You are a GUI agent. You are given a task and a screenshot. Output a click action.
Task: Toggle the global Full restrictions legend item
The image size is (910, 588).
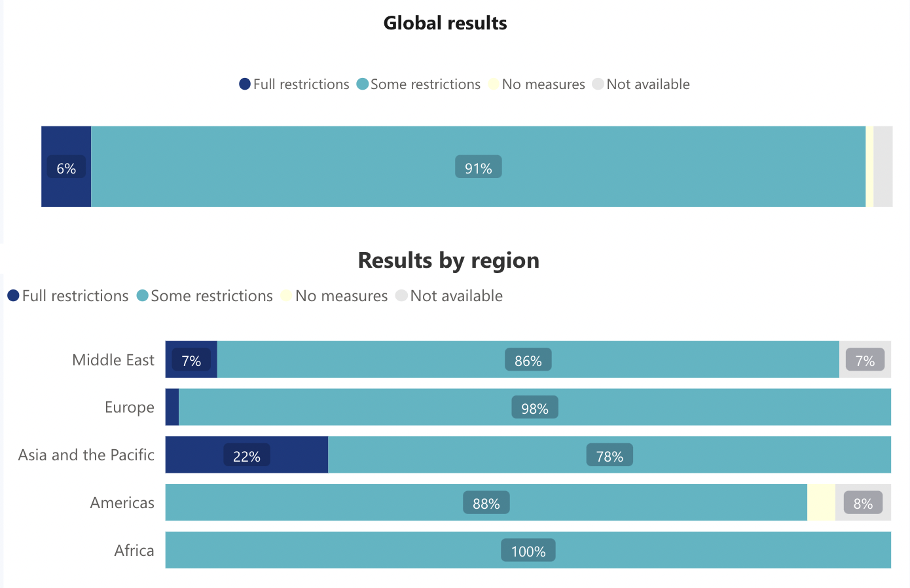(295, 84)
